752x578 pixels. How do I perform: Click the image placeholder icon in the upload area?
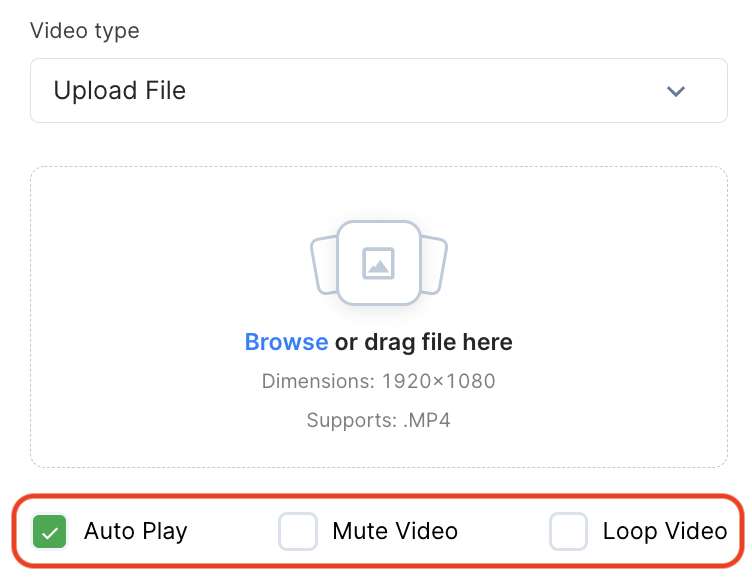[378, 263]
